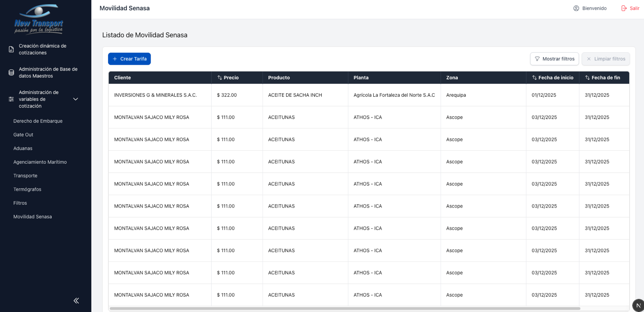Open the Movilidad Senasa sidebar link

point(32,217)
